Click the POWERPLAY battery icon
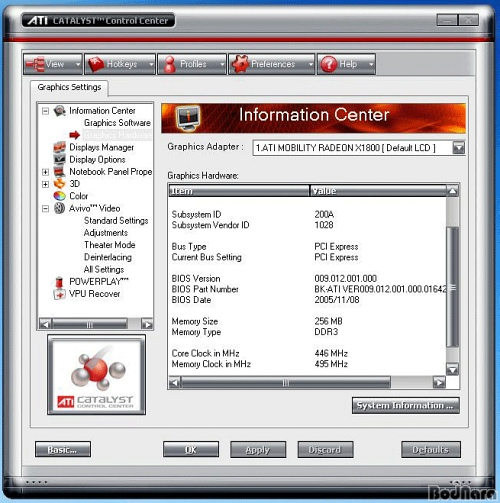The image size is (500, 503). pos(59,282)
